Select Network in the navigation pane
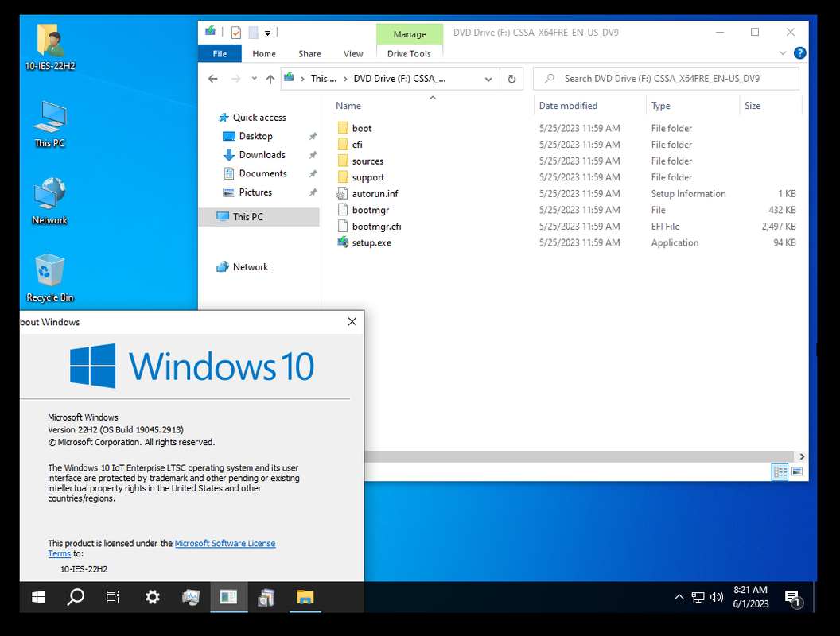This screenshot has height=636, width=840. pos(243,266)
